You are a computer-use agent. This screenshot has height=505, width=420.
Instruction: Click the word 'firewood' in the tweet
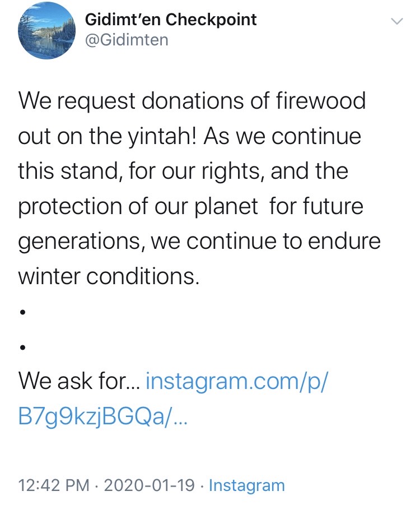[x=320, y=101]
